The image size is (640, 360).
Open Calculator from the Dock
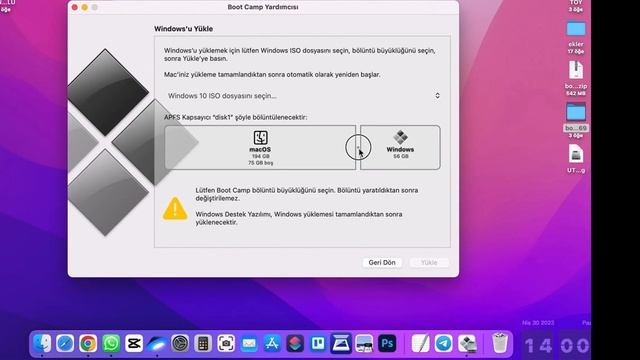coord(203,343)
